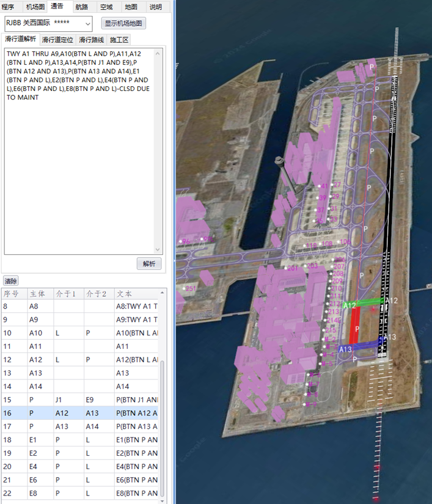Viewport: 432px width, 504px height.
Task: Click stand marker 251 on the map
Action: [x=191, y=288]
